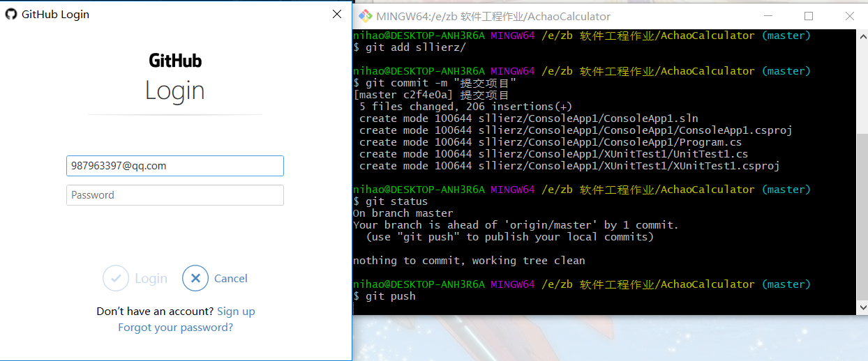Click 'use "git push" to publish' hint line

(x=510, y=237)
